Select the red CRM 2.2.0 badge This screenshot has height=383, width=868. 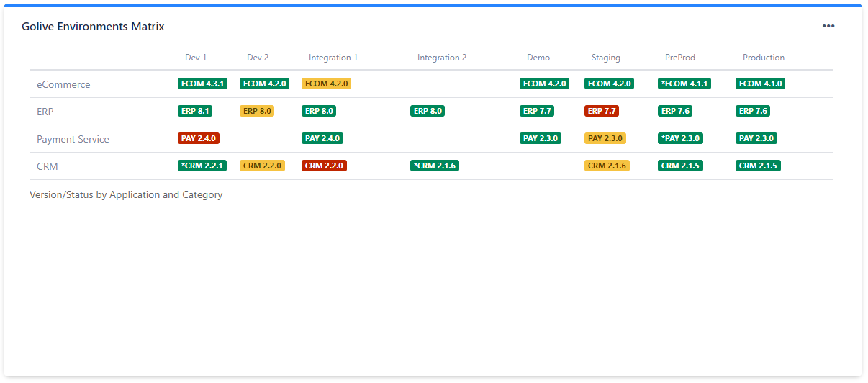324,166
